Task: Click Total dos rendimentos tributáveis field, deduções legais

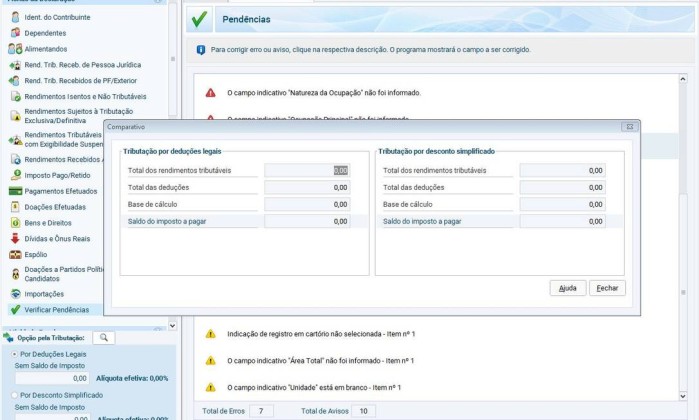Action: 306,170
